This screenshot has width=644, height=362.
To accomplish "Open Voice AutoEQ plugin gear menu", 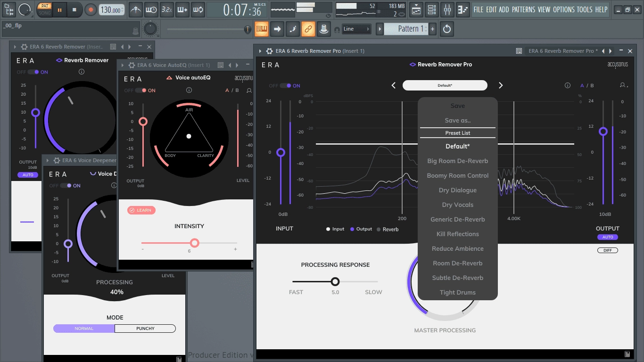I will (x=131, y=65).
